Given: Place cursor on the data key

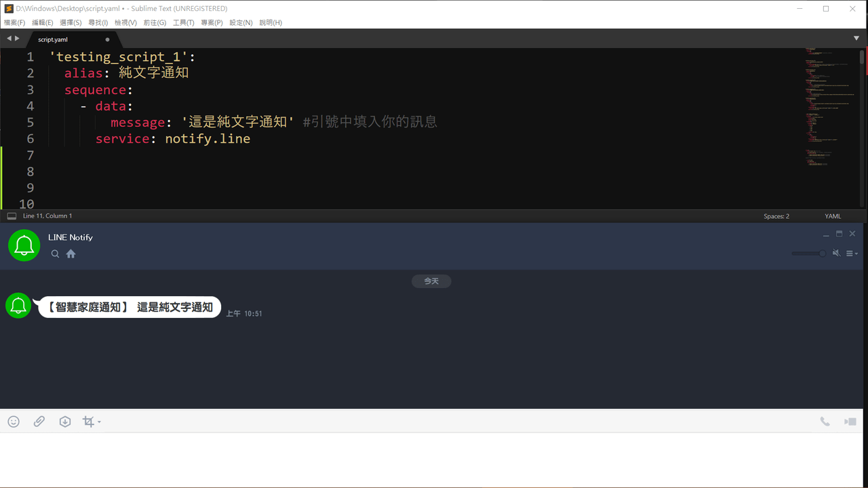Looking at the screenshot, I should [111, 106].
